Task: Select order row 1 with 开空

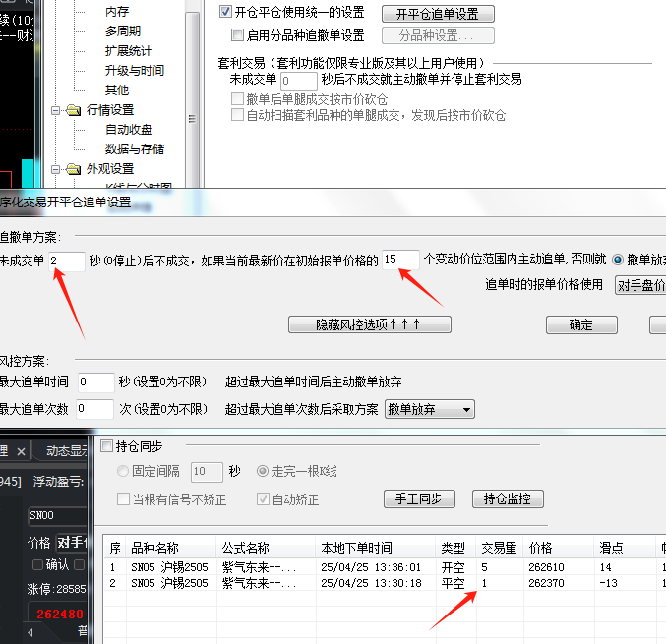Action: 385,567
